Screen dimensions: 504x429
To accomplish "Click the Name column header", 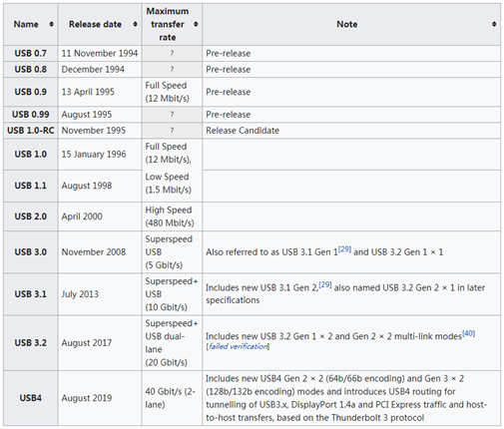I will point(31,24).
